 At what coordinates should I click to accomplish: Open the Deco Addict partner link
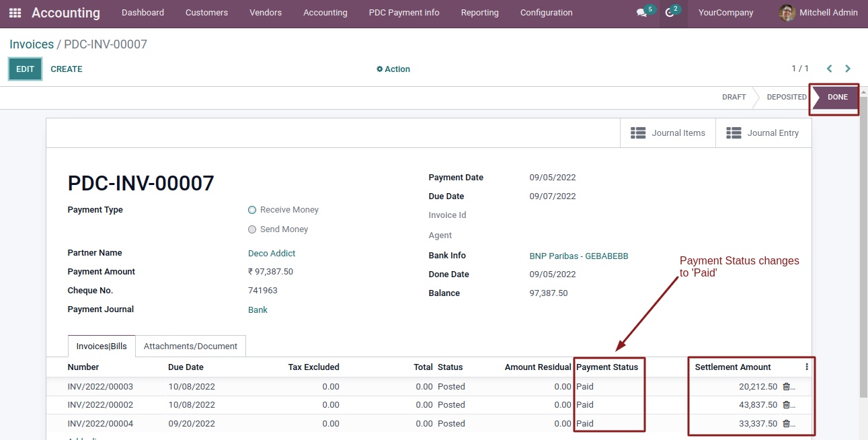click(x=272, y=254)
